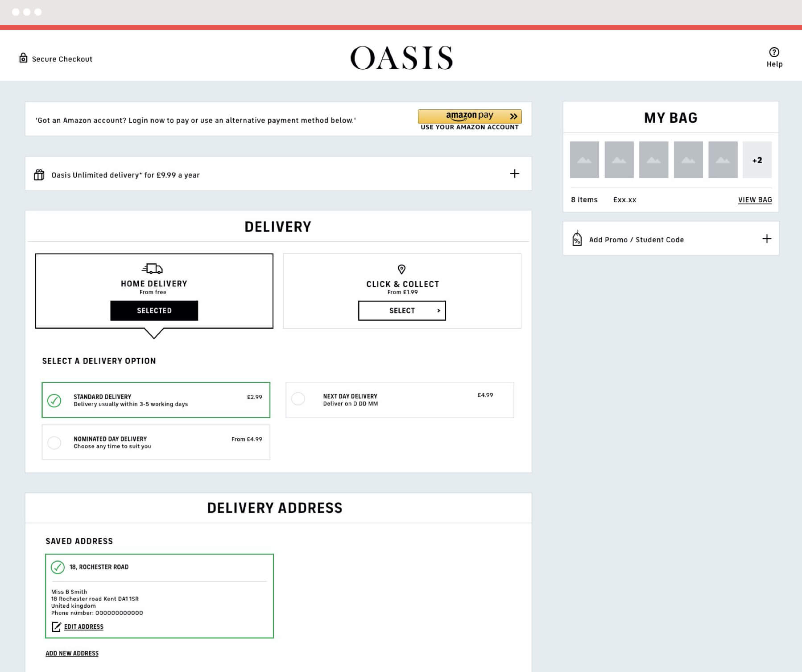Open the VIEW BAG link
The width and height of the screenshot is (802, 672).
tap(755, 200)
